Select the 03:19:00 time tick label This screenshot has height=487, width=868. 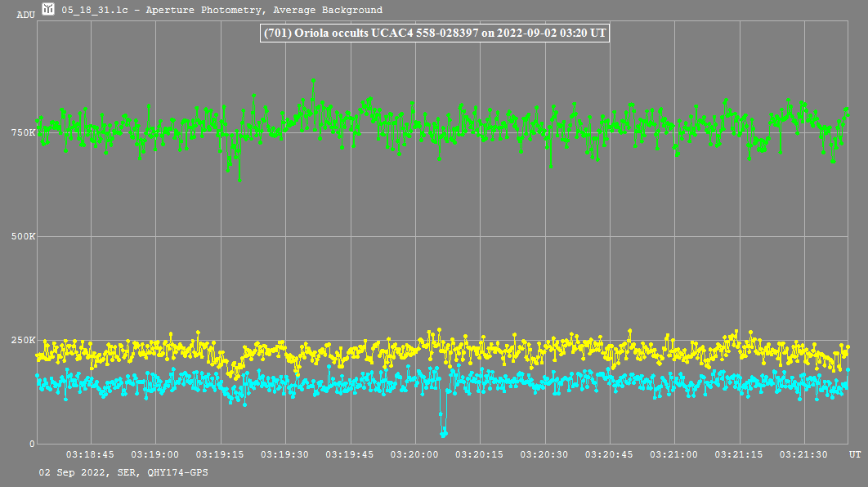pos(155,454)
